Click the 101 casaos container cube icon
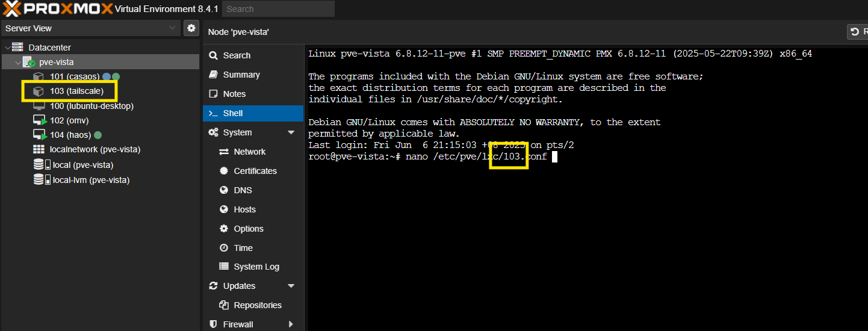Image resolution: width=868 pixels, height=331 pixels. click(39, 76)
